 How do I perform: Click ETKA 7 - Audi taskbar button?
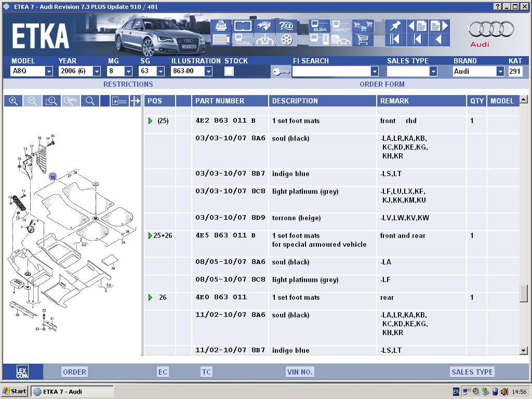click(x=72, y=391)
